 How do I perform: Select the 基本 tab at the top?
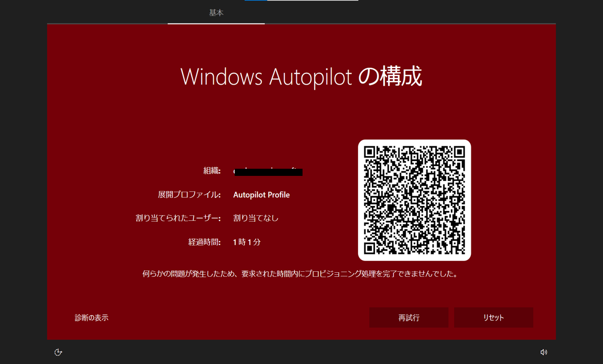click(216, 13)
